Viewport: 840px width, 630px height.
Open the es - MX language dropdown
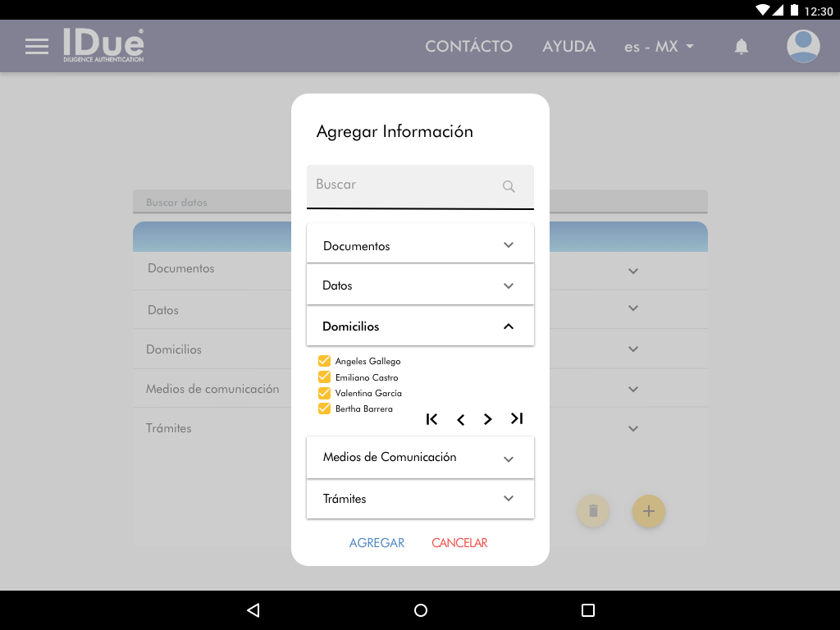tap(659, 47)
